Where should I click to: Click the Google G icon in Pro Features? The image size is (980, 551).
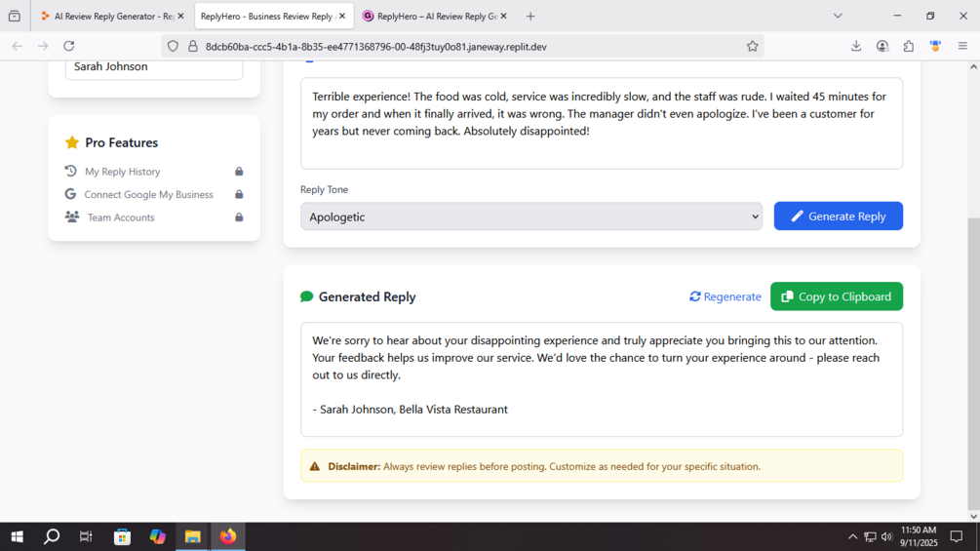point(70,194)
